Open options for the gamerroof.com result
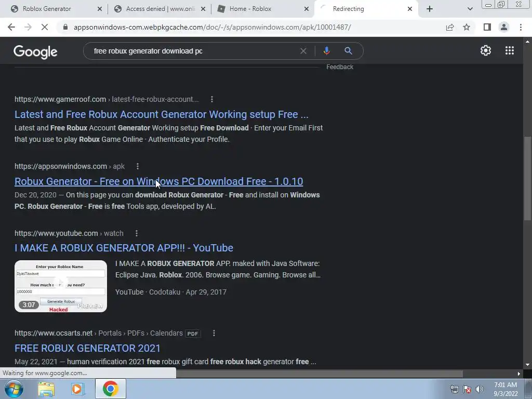Screen dimensions: 532x399 [212, 99]
